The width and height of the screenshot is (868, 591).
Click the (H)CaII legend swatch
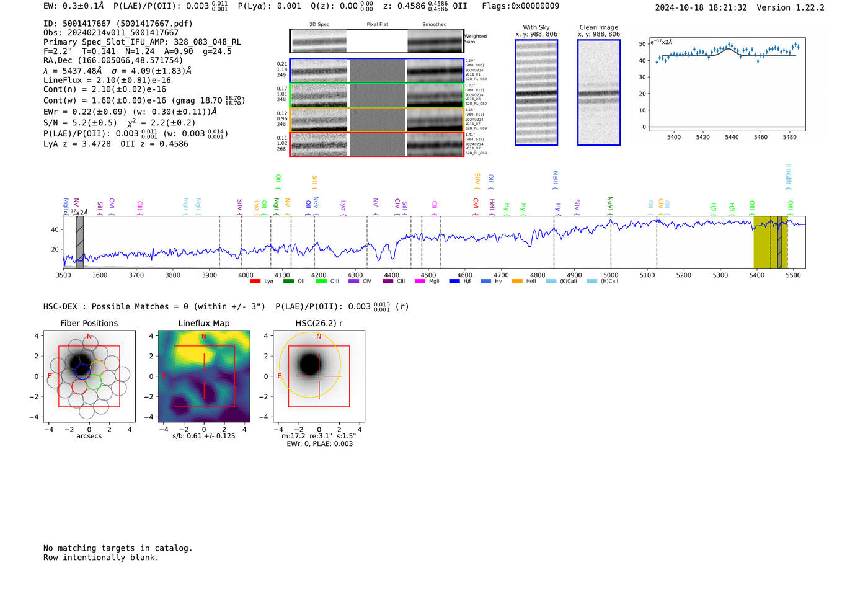591,282
